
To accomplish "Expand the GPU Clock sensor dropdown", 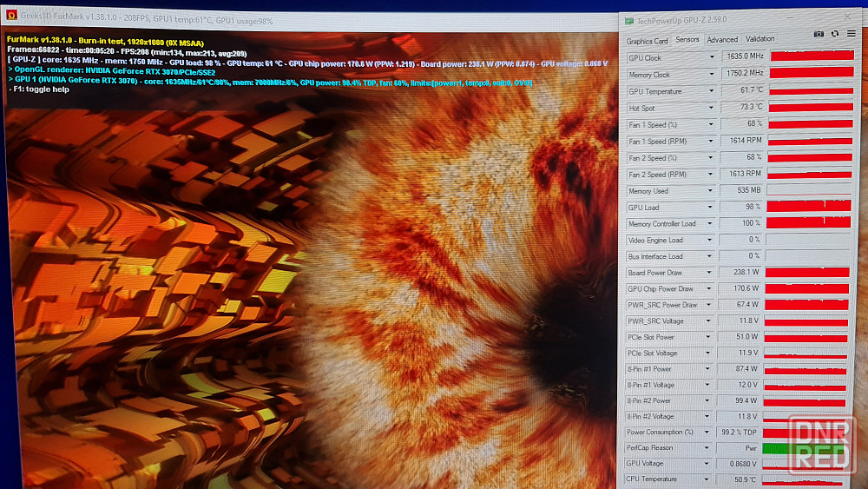I will point(712,57).
